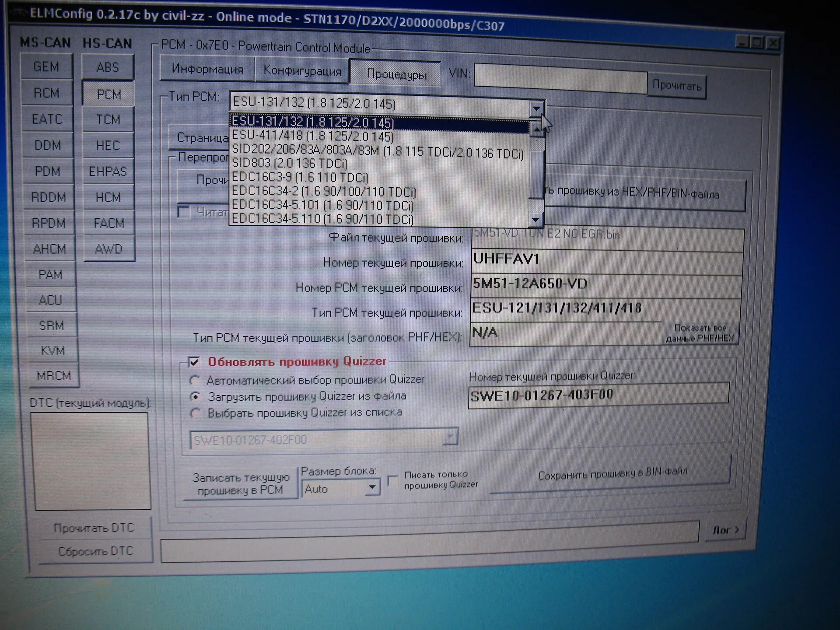Image resolution: width=840 pixels, height=630 pixels.
Task: Open the TCM module
Action: pyautogui.click(x=108, y=119)
